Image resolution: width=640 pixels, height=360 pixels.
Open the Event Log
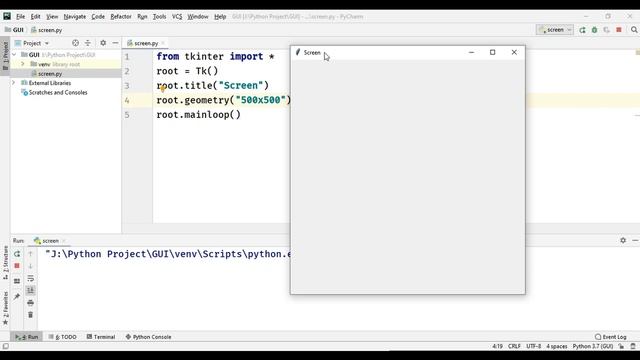[x=611, y=337]
